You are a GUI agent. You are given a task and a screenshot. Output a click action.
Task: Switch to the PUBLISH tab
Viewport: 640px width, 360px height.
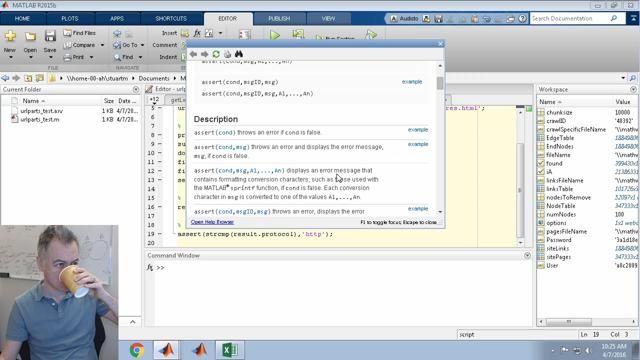pos(279,19)
